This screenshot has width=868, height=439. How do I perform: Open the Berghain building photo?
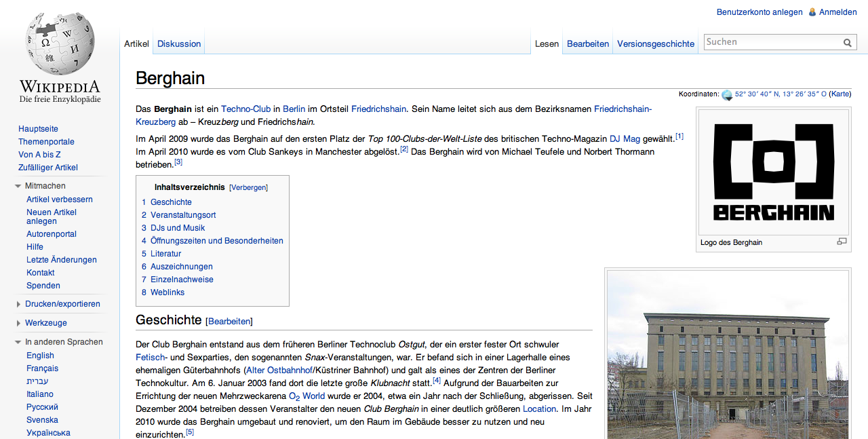pos(728,356)
